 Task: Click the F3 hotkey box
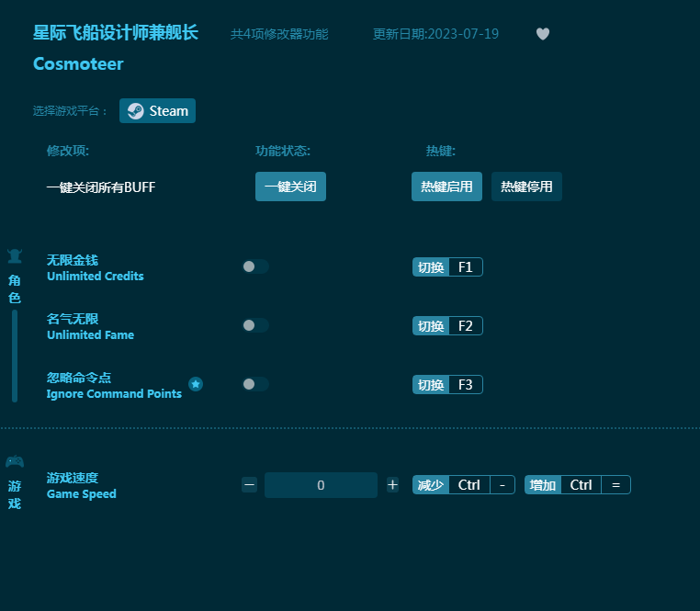coord(466,385)
